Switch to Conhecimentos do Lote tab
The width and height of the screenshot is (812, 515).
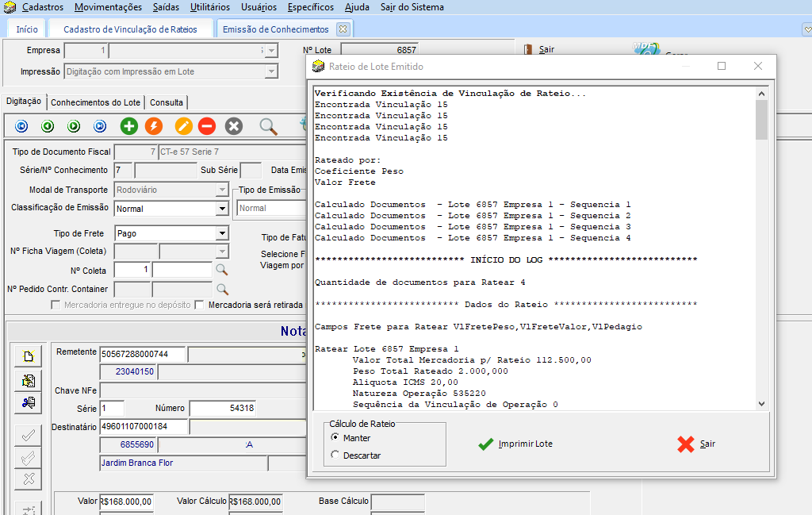pyautogui.click(x=95, y=102)
